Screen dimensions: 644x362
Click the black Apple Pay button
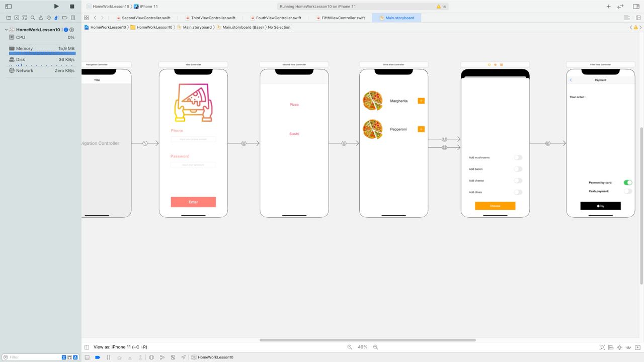point(600,206)
